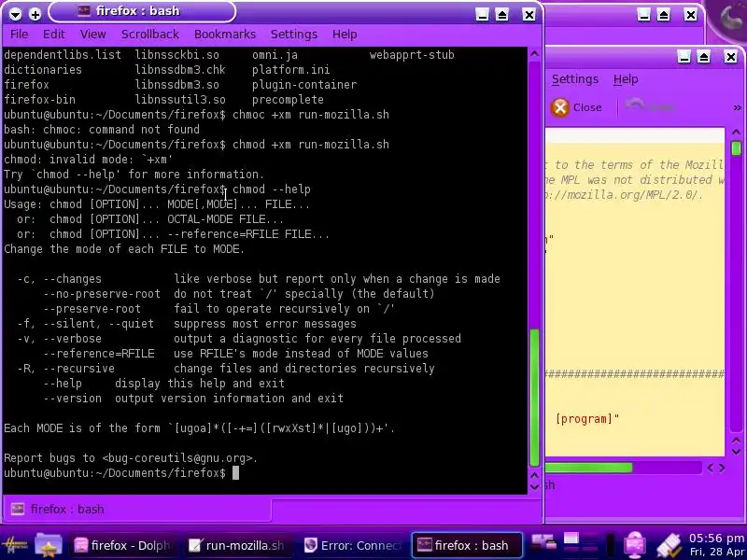Screen dimensions: 747x560
Task: Click 'omni.ja' file name in terminal
Action: pyautogui.click(x=275, y=55)
